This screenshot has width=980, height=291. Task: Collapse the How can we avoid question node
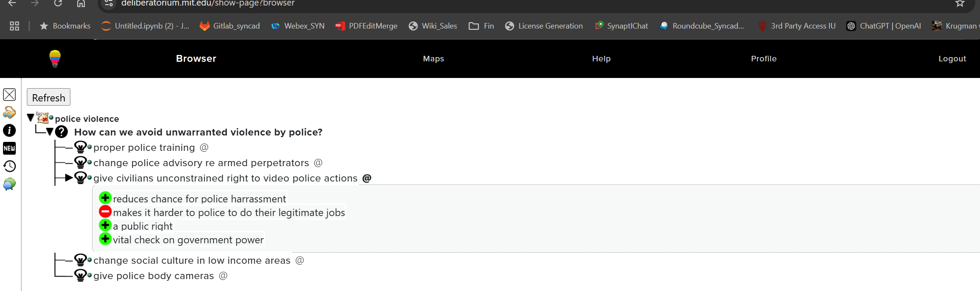pos(50,132)
